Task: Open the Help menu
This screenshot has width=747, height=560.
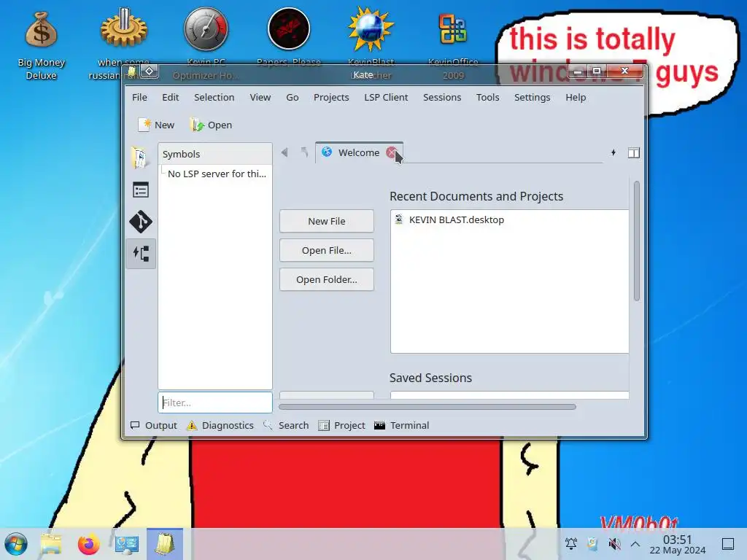Action: 576,97
